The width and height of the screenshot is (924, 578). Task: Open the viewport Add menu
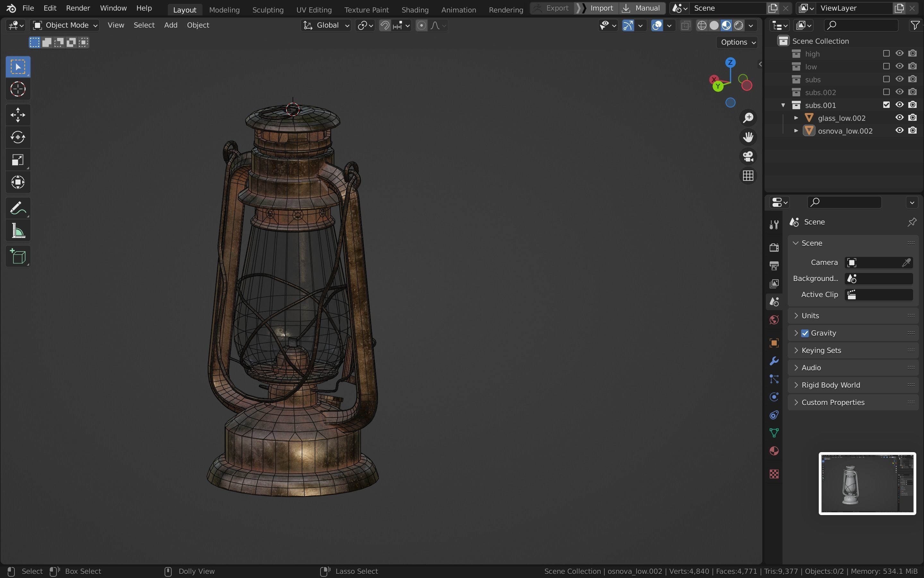(x=171, y=25)
